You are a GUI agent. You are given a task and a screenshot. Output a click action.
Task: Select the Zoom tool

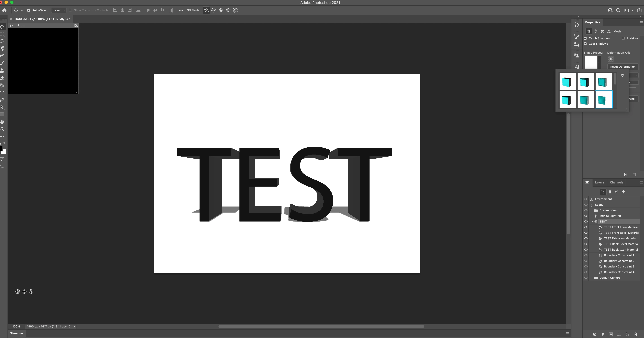[x=2, y=129]
